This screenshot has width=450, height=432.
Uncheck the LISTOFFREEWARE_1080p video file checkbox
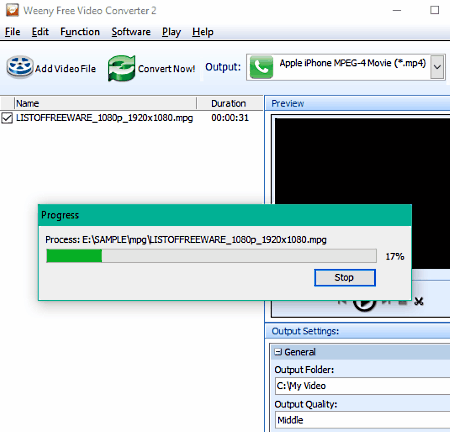[7, 118]
